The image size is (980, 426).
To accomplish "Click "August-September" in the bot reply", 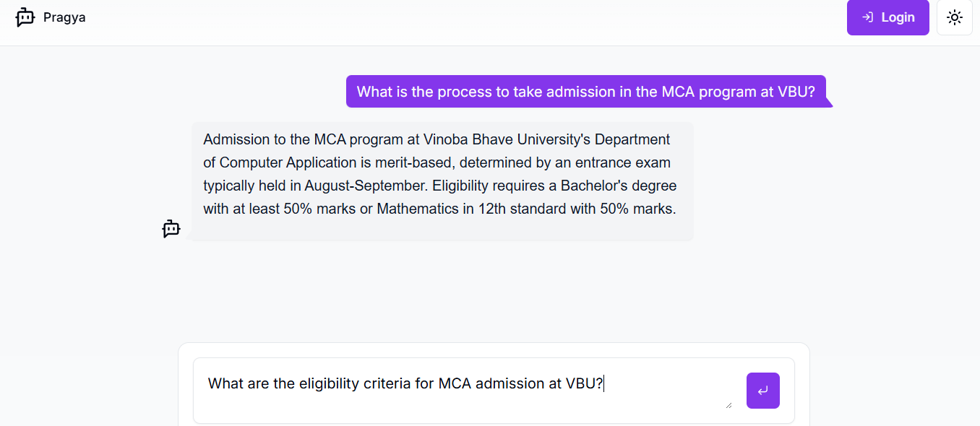I will tap(366, 186).
